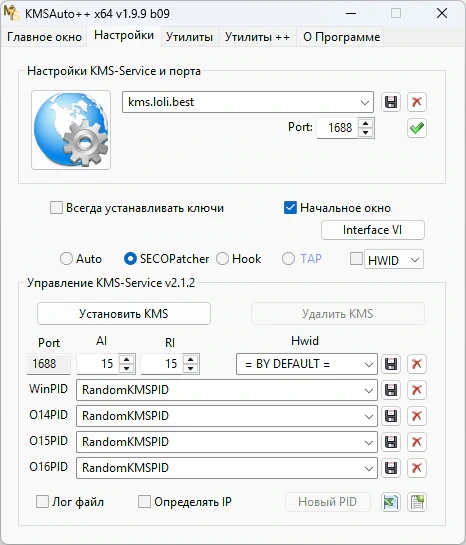Expand the = BY DEFAULT = Hwid dropdown
The width and height of the screenshot is (466, 545).
coord(368,365)
